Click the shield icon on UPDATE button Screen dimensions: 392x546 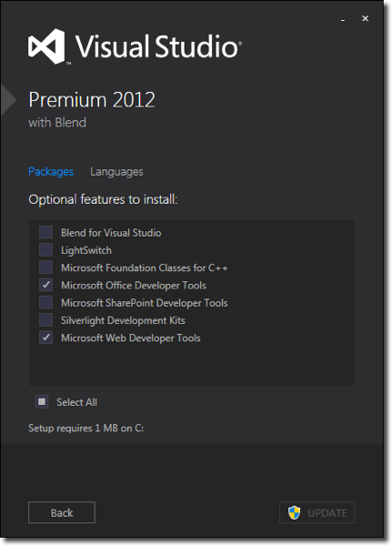(x=294, y=512)
